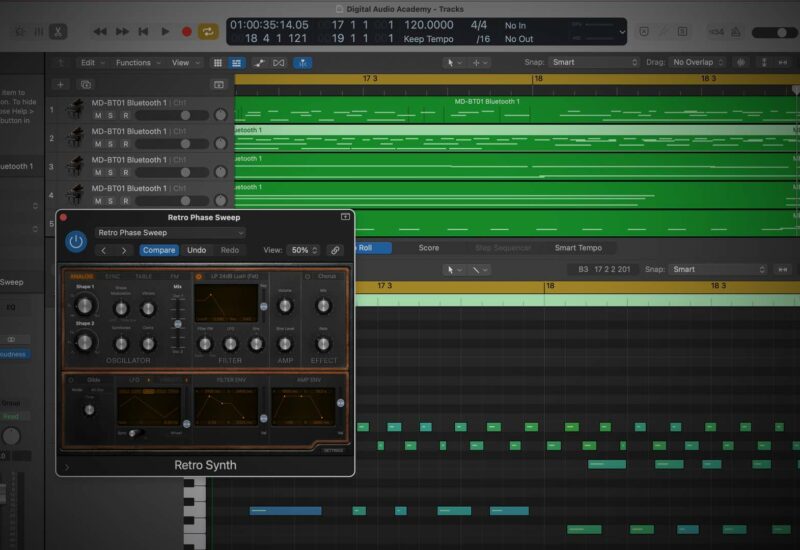Click the Global Tracks icon above track headers
The height and width of the screenshot is (550, 800).
(219, 85)
